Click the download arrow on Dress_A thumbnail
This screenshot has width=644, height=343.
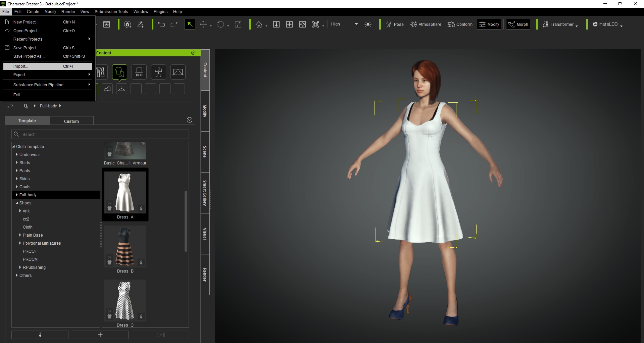click(x=141, y=209)
